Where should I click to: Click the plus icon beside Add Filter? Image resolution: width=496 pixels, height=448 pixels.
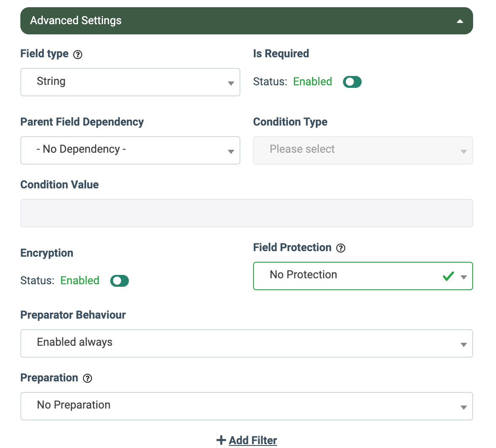point(221,440)
